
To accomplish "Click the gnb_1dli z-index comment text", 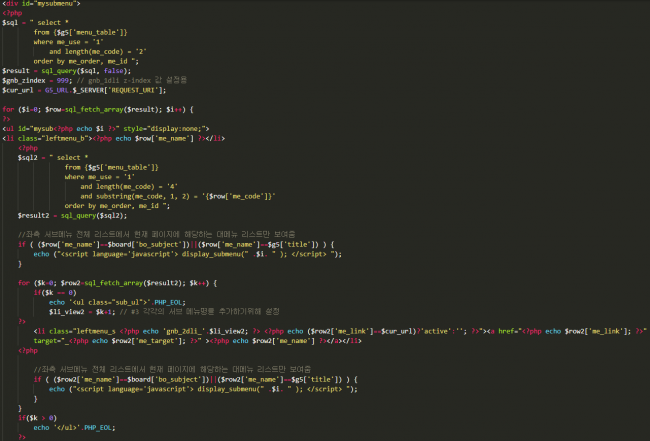I will pos(132,80).
